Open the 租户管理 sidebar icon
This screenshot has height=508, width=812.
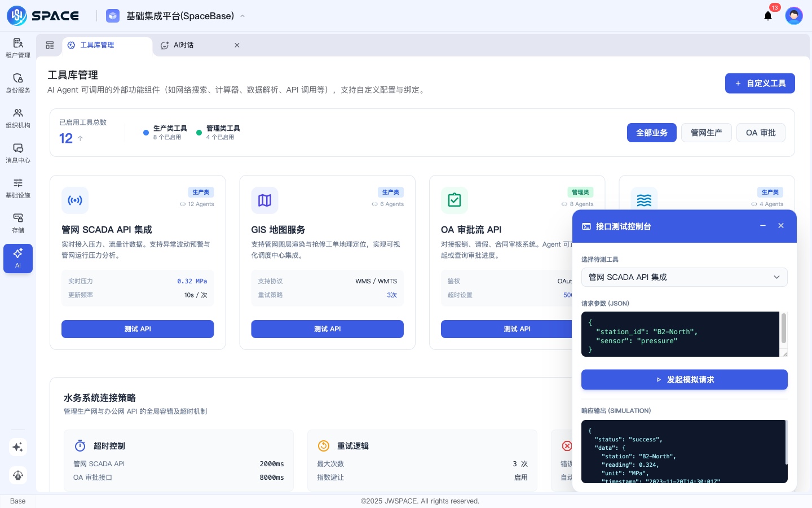[18, 49]
